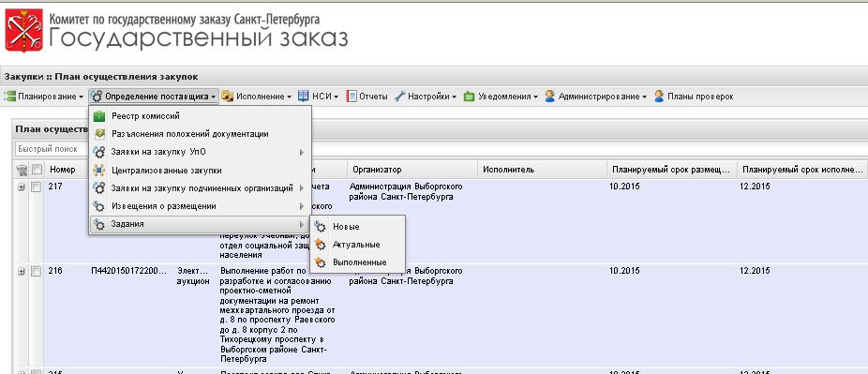
Task: Open the Уведомления dropdown menu
Action: coord(501,97)
